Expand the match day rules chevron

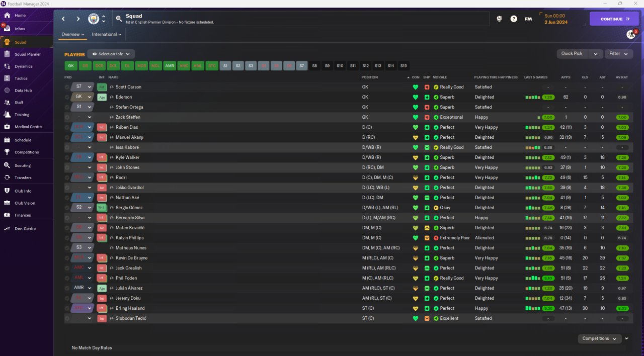627,338
